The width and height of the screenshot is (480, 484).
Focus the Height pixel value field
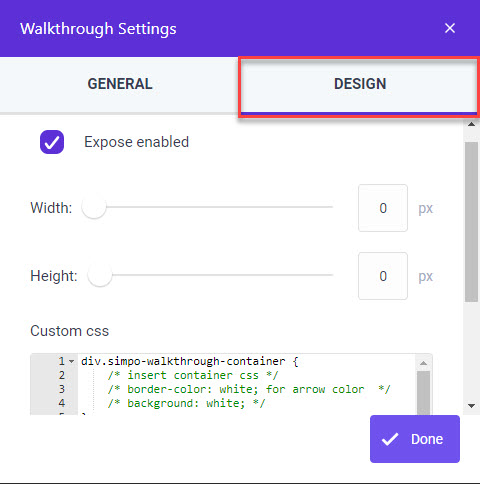tap(383, 276)
